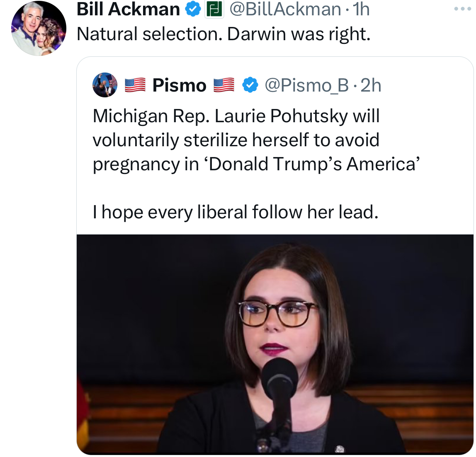Click the microphone in the quoted image
This screenshot has height=457, width=476.
point(279,377)
